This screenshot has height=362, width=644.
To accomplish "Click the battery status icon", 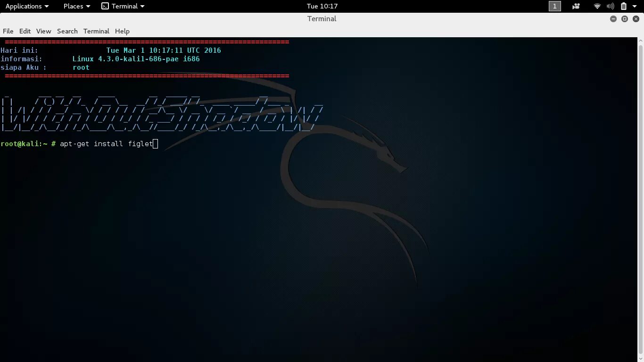I will coord(623,6).
